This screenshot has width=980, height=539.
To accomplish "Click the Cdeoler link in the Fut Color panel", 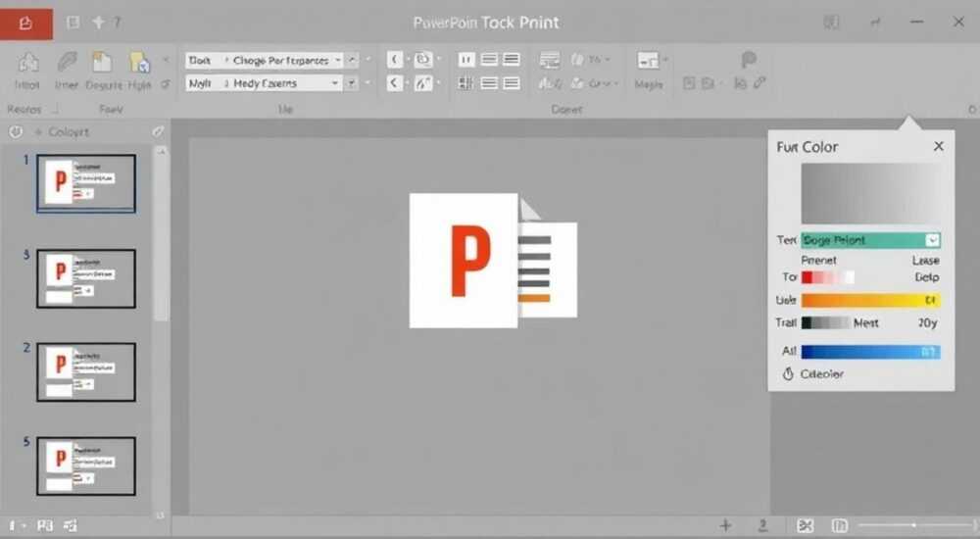I will (821, 374).
